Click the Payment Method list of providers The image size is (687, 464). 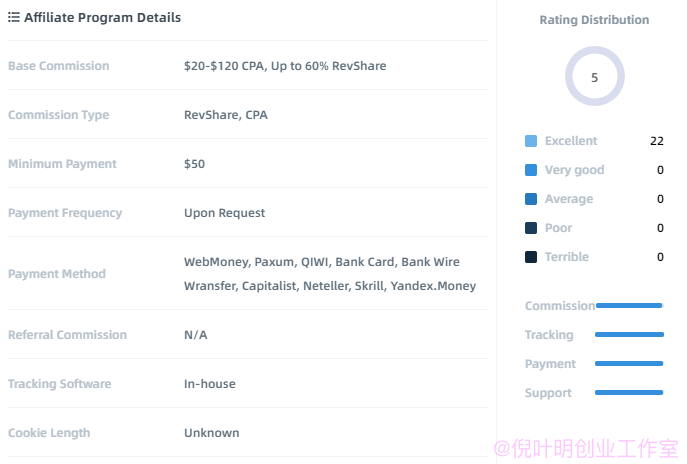click(x=330, y=273)
